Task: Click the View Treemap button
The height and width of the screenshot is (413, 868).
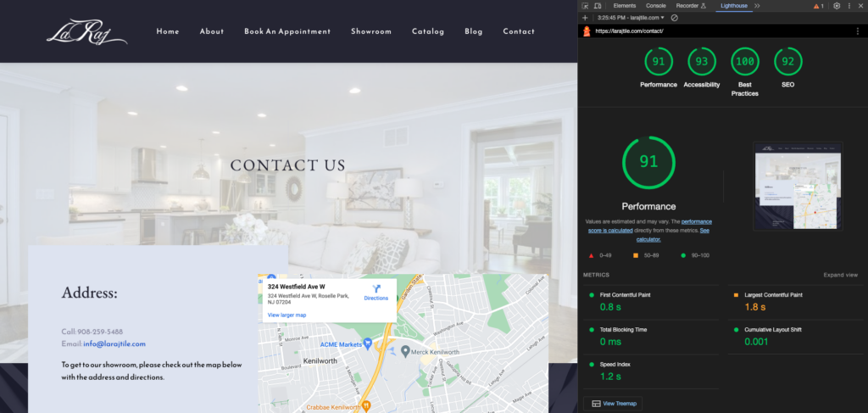Action: tap(615, 404)
